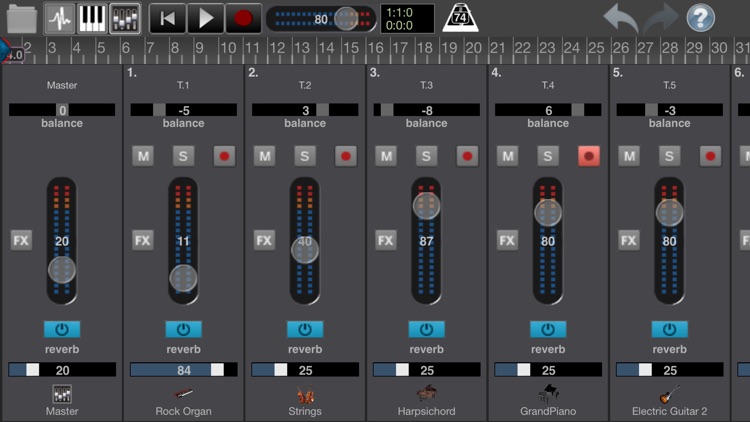Choose the GrandPiano instrument icon
Image resolution: width=750 pixels, height=422 pixels.
point(548,394)
